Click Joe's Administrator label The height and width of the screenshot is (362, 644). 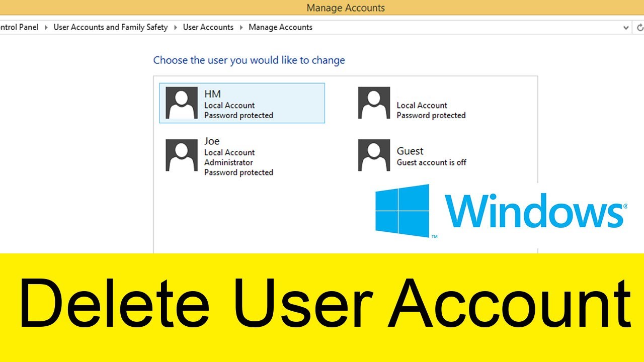[228, 162]
